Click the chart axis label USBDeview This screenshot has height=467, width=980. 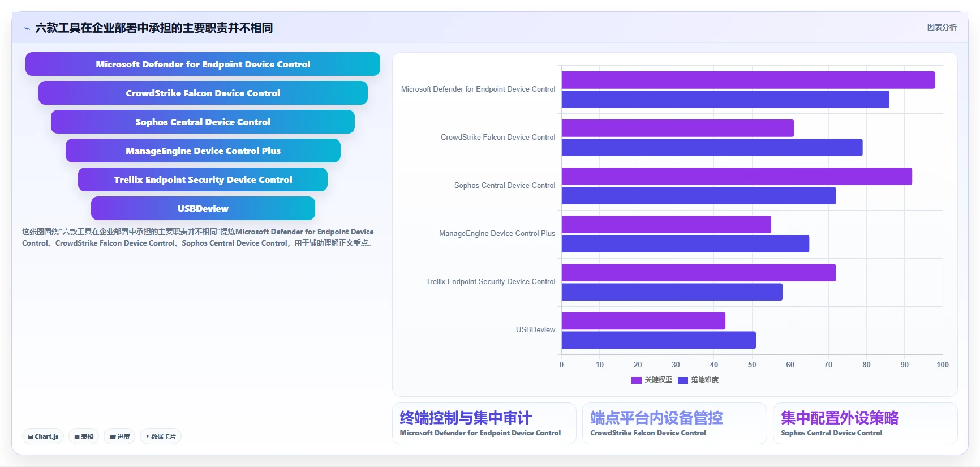(535, 330)
